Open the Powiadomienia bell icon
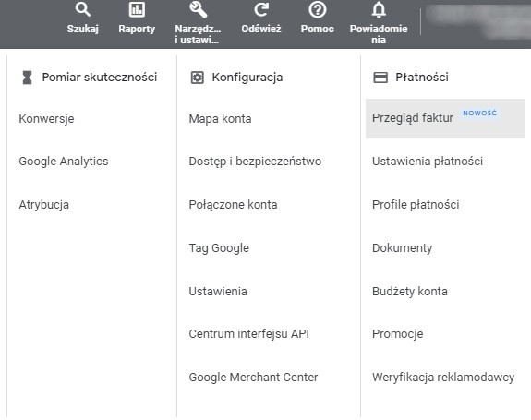The height and width of the screenshot is (420, 531). click(x=379, y=9)
